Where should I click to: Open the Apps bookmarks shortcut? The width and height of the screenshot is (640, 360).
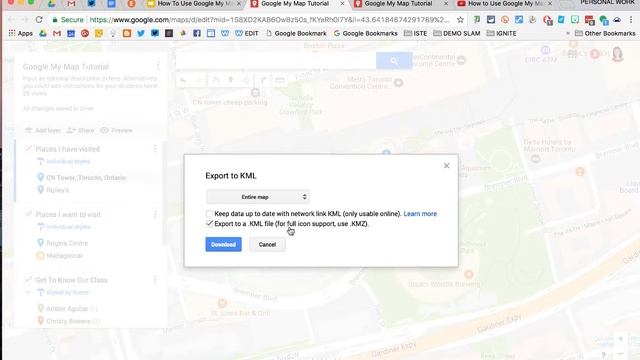21,33
